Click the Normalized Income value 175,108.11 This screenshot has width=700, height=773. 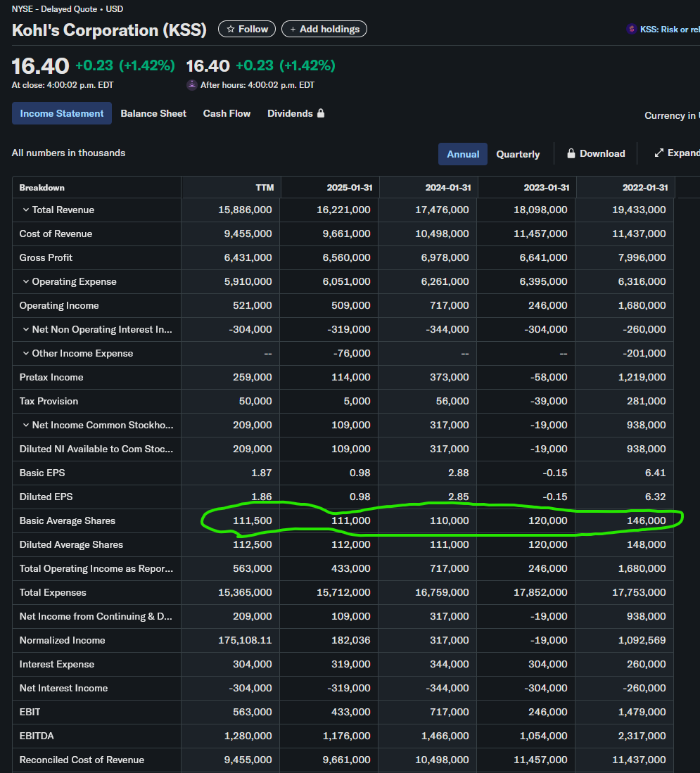pyautogui.click(x=245, y=640)
